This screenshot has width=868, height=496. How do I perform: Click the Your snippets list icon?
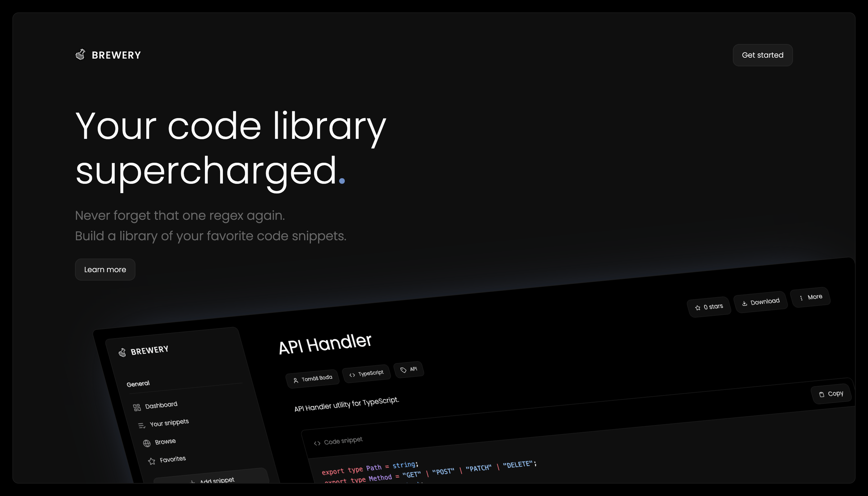click(x=142, y=426)
